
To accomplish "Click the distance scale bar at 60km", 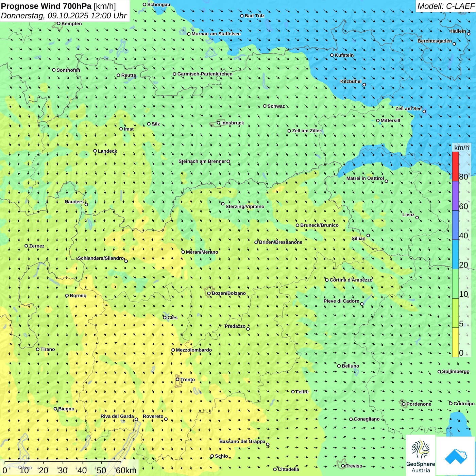I will (126, 471).
